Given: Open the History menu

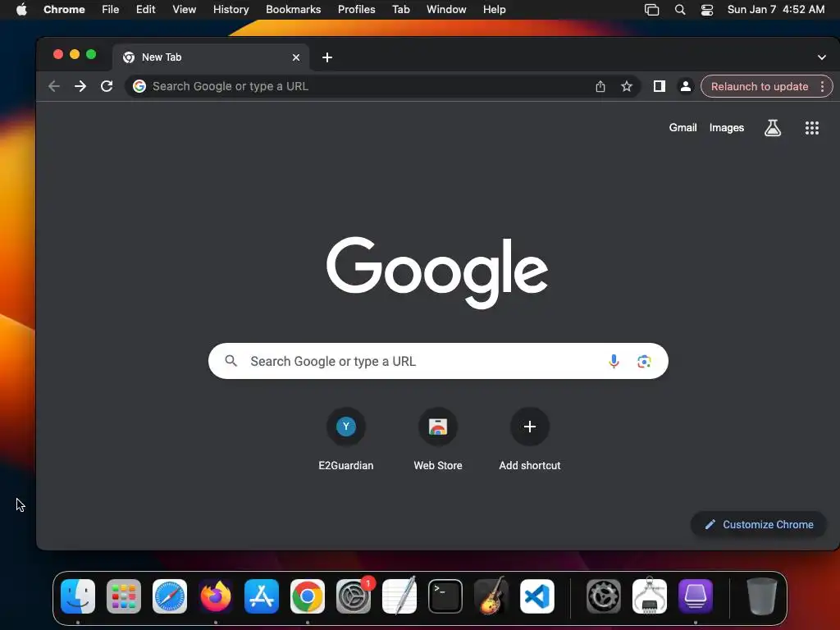Looking at the screenshot, I should (x=231, y=10).
